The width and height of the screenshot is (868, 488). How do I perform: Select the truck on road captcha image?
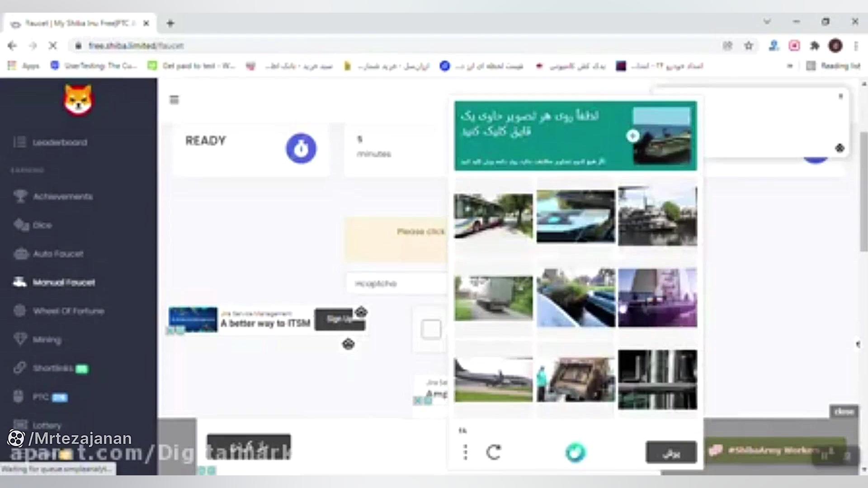coord(493,298)
